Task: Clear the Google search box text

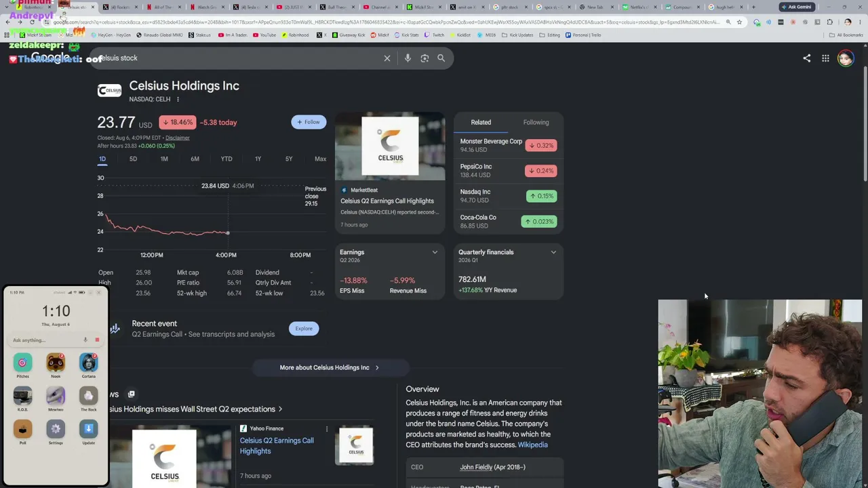Action: tap(387, 58)
